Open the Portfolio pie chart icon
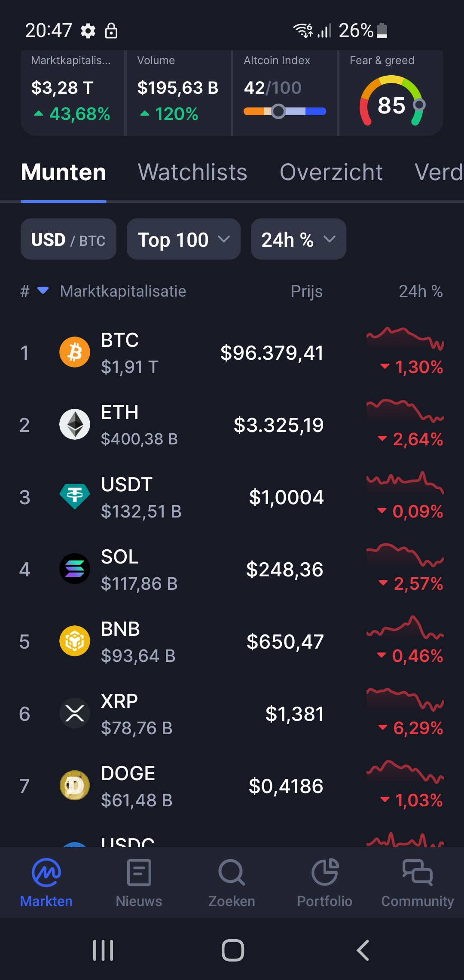 (x=325, y=873)
